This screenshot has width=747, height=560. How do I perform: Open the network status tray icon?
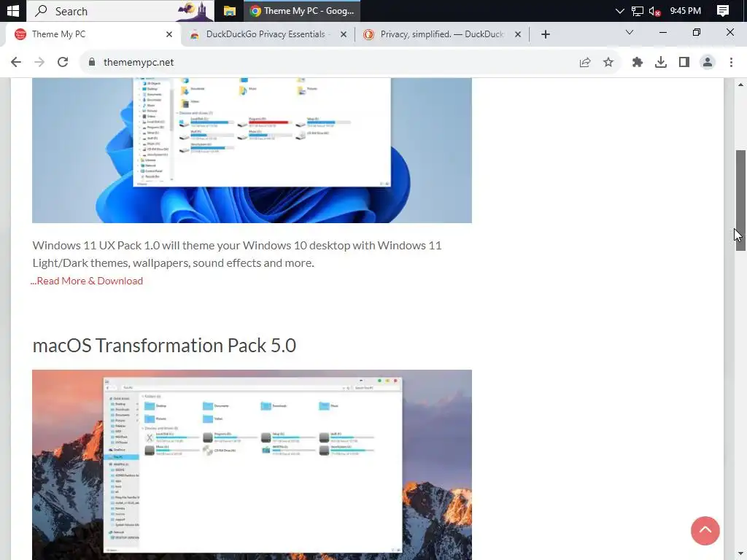pyautogui.click(x=638, y=10)
